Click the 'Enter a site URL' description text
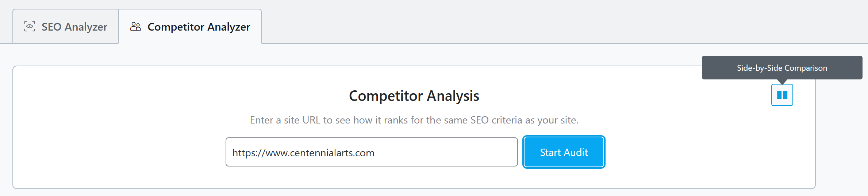 coord(414,120)
